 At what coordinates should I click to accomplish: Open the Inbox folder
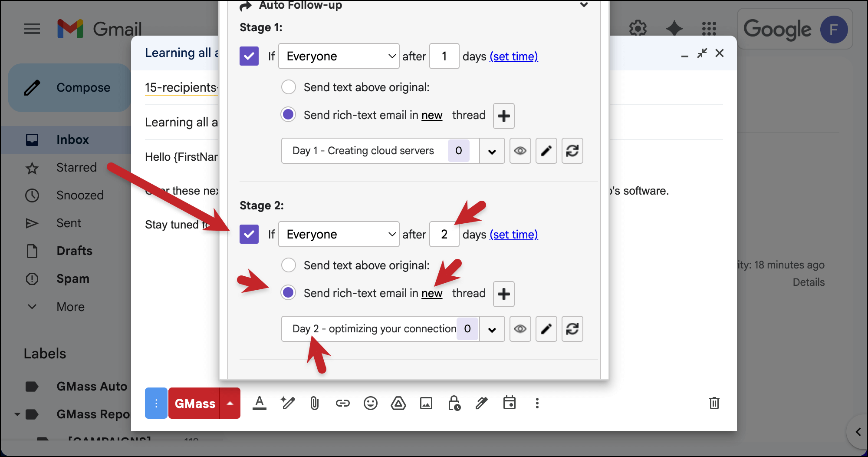coord(72,140)
